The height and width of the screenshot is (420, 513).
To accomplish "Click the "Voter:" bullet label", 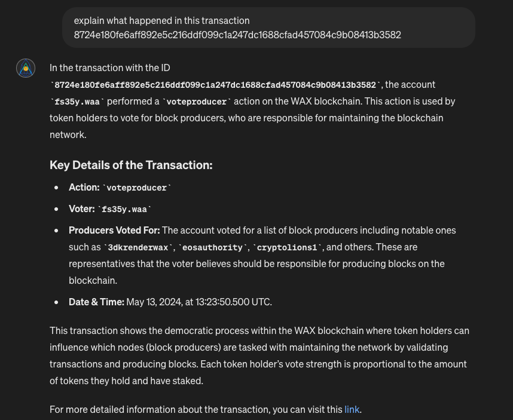I will [81, 209].
